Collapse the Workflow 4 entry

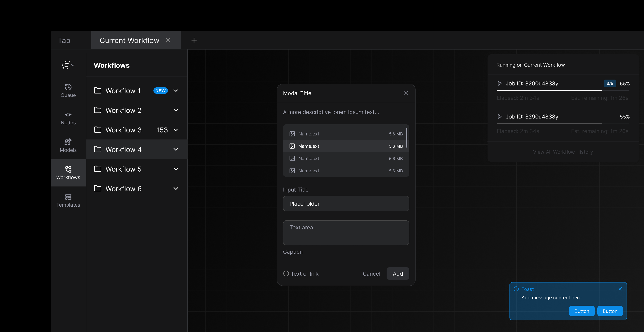pyautogui.click(x=176, y=149)
